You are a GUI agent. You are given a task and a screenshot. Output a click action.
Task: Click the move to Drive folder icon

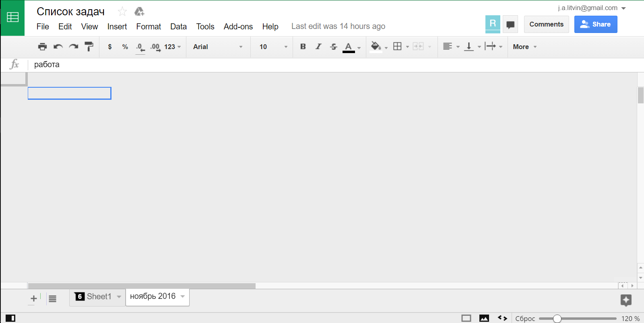139,11
